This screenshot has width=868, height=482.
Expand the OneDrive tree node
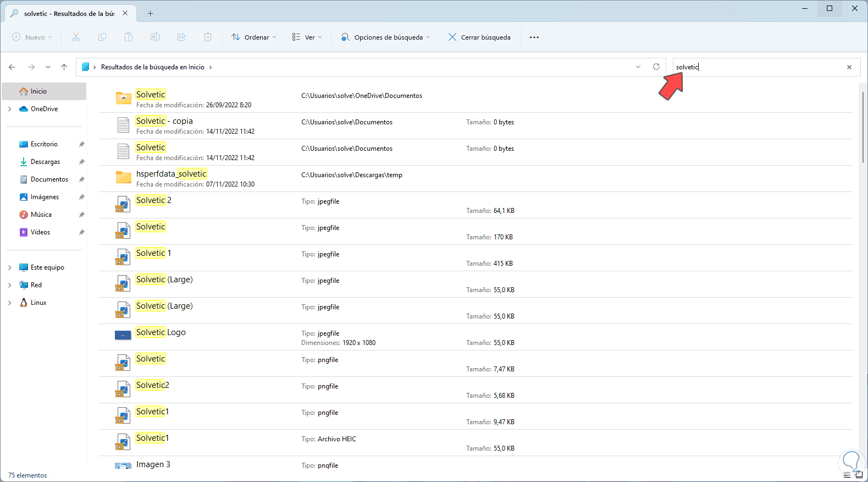click(9, 109)
